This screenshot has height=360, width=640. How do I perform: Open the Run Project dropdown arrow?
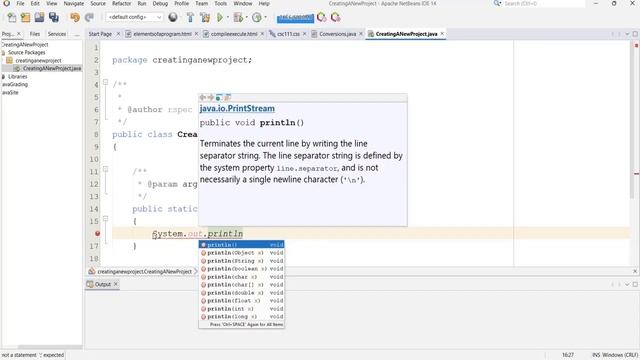click(228, 17)
